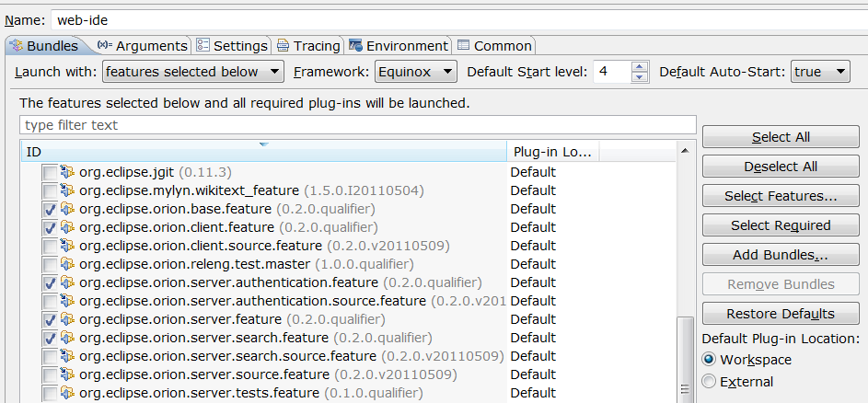This screenshot has width=868, height=403.
Task: Click the icon beside org.eclipse.orion.server.tests.feature
Action: coord(67,393)
